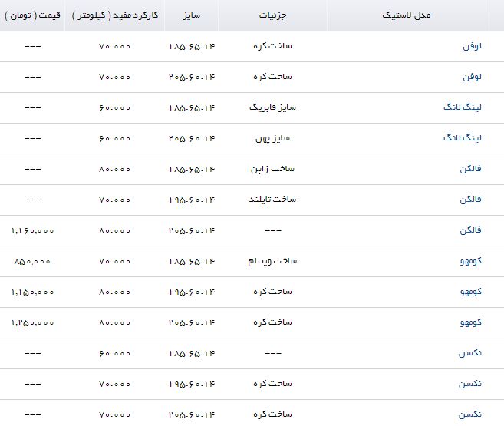Click mileage 60.000 in the first نکسن row

pos(115,354)
